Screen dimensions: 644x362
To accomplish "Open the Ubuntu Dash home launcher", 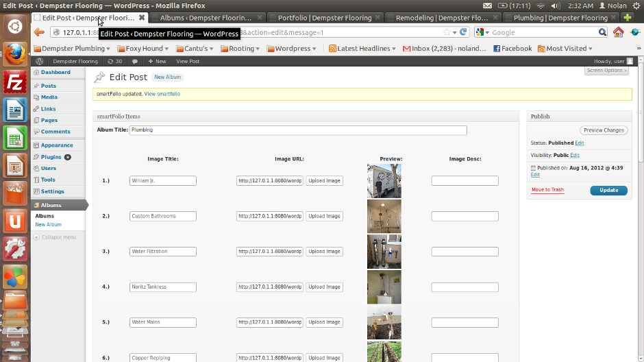I will pos(15,27).
